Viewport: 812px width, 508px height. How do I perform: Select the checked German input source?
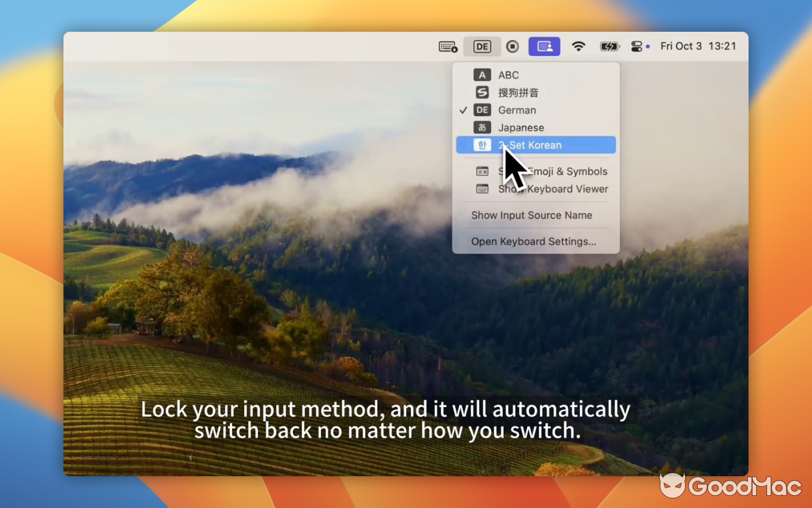point(517,110)
